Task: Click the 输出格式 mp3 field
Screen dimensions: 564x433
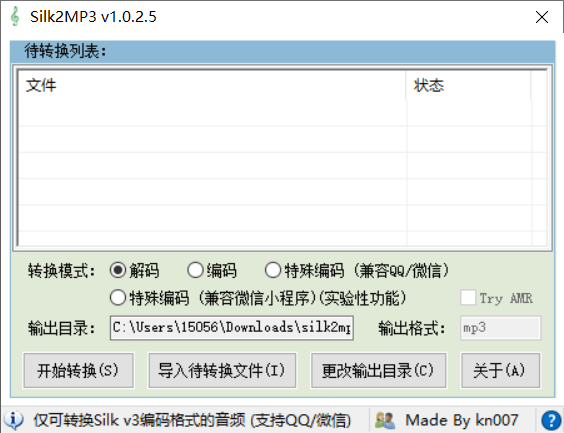Action: 500,328
